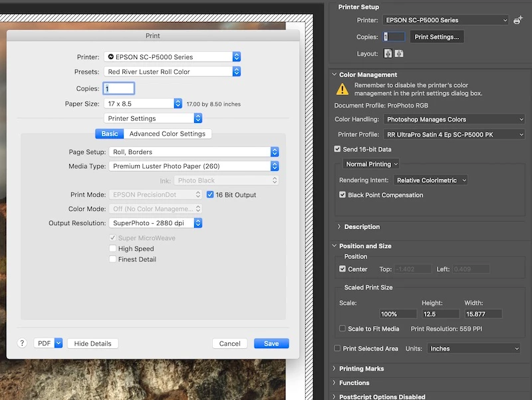Screen dimensions: 532x400
Task: Click the Height value field
Action: point(440,314)
